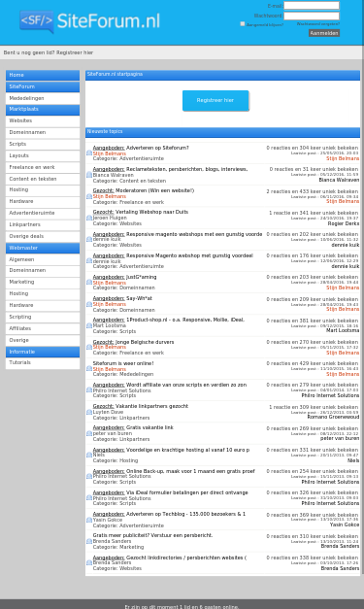Screen dimensions: 364x609
Task: Click the topic icon beside 'JustG*aming'
Action: 89,283
